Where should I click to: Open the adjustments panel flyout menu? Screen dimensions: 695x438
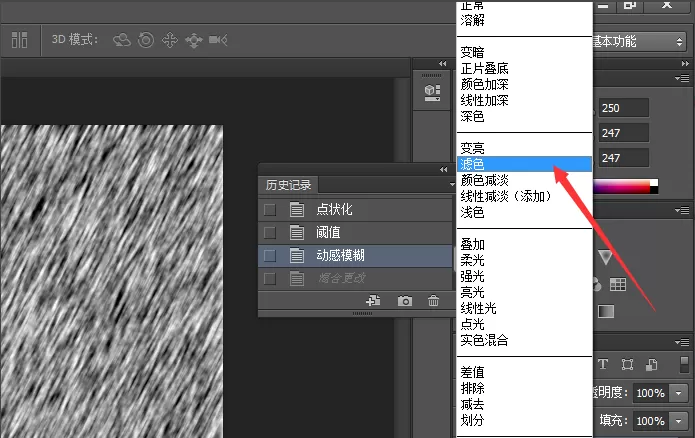683,210
